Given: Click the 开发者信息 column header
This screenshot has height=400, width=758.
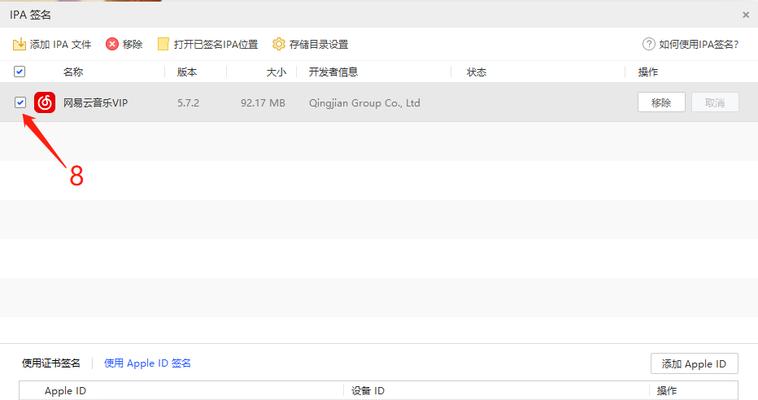Looking at the screenshot, I should pyautogui.click(x=333, y=72).
